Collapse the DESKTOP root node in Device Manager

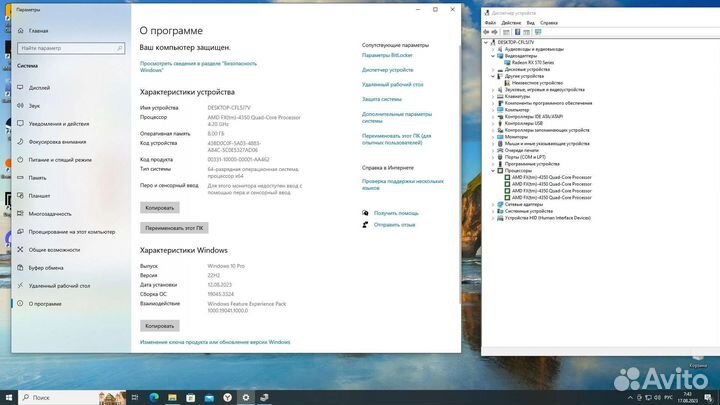point(486,42)
